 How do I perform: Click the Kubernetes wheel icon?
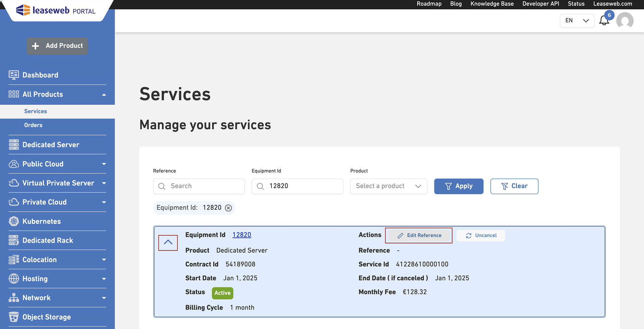14,221
